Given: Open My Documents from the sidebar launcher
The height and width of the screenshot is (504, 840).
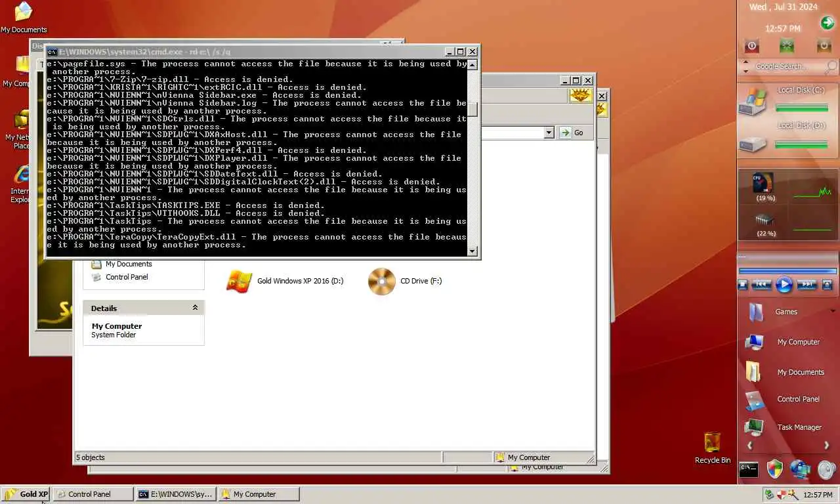Looking at the screenshot, I should (x=801, y=372).
